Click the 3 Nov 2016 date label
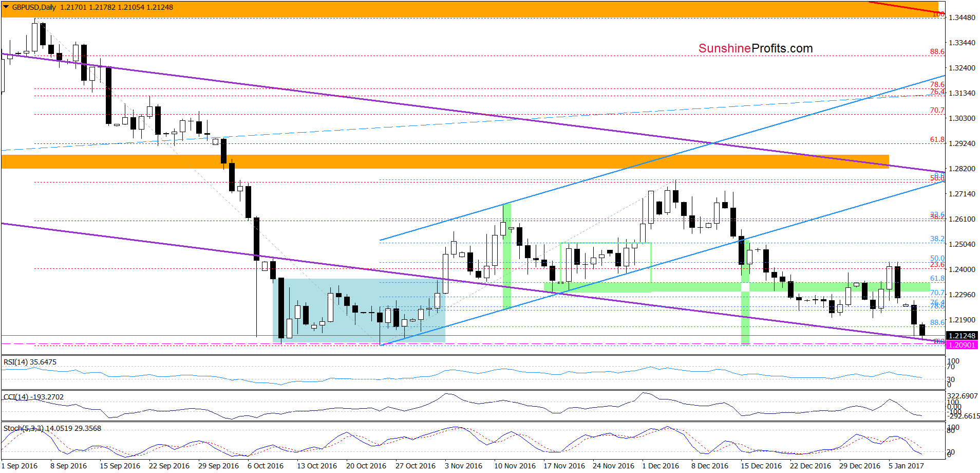980x473 pixels. [x=463, y=466]
